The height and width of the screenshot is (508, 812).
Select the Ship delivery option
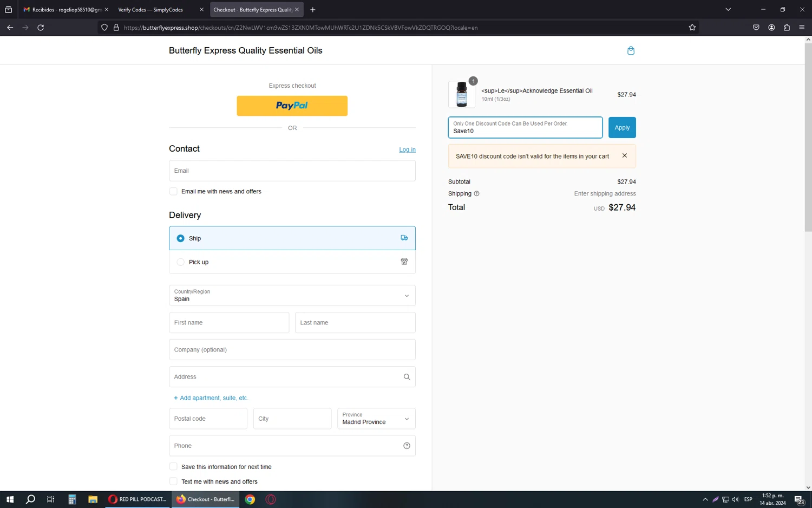tap(292, 238)
